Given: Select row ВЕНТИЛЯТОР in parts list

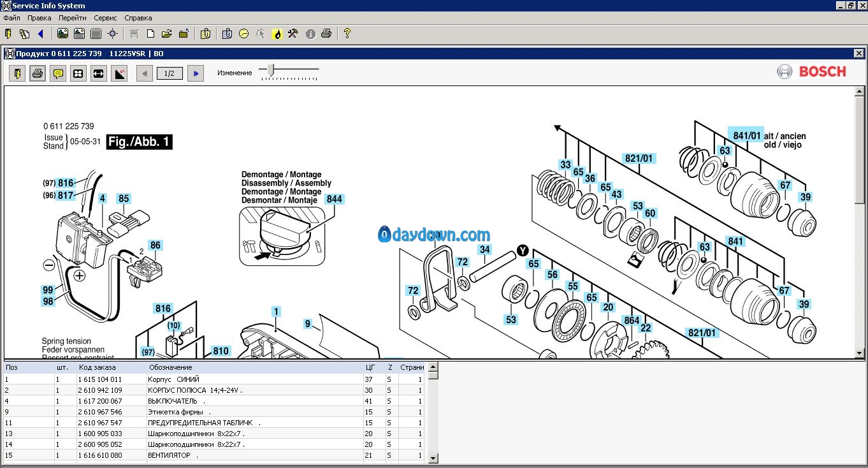Looking at the screenshot, I should (x=213, y=455).
